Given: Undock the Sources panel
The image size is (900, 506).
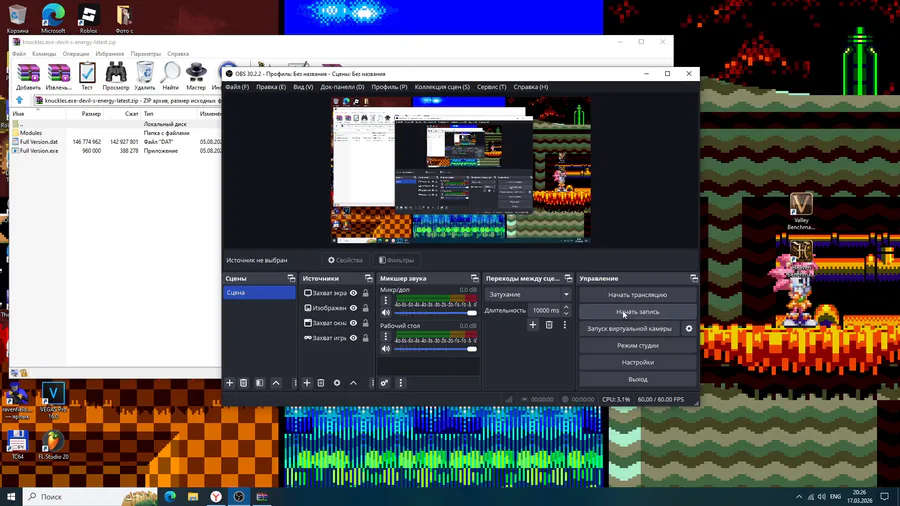Looking at the screenshot, I should pos(368,278).
